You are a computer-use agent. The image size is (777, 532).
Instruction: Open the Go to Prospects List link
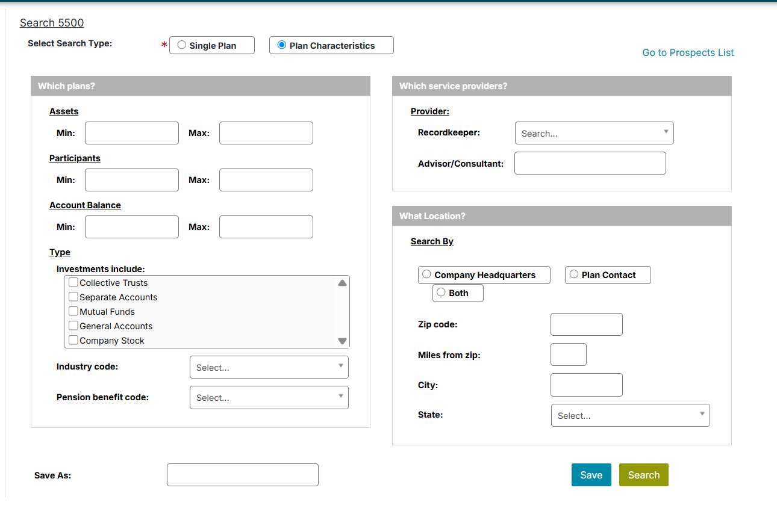click(688, 53)
